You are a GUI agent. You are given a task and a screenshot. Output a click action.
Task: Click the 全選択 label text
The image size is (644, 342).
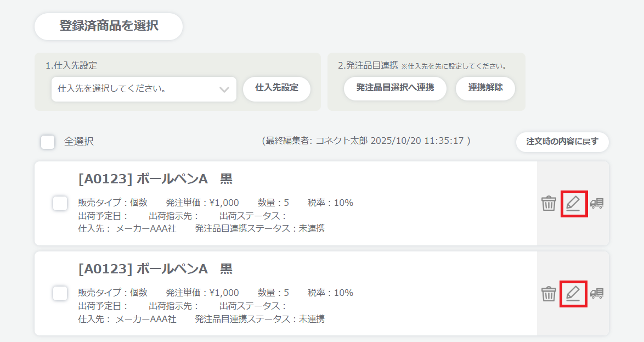coord(79,142)
